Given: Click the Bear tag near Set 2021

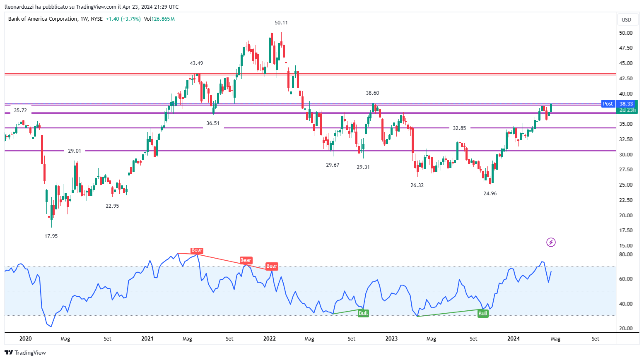Looking at the screenshot, I should [246, 260].
